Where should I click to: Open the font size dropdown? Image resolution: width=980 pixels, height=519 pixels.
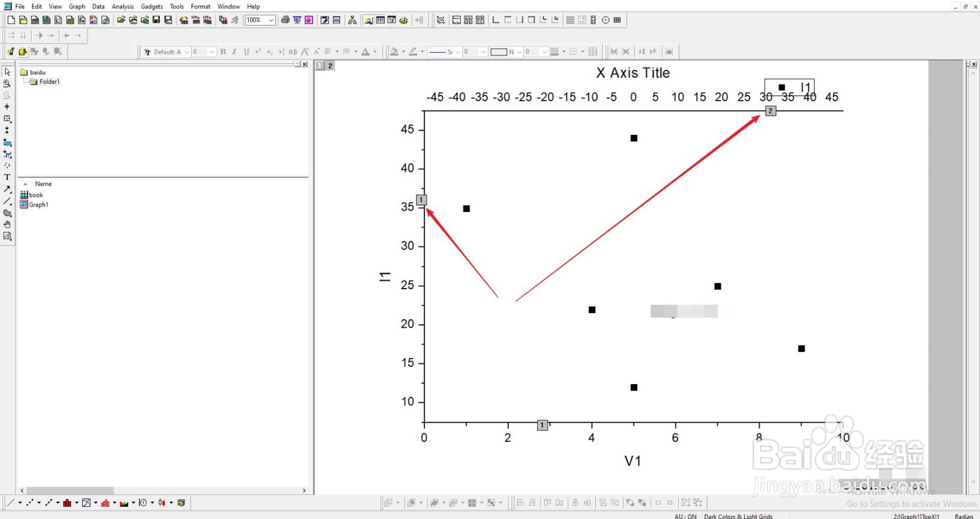point(213,52)
